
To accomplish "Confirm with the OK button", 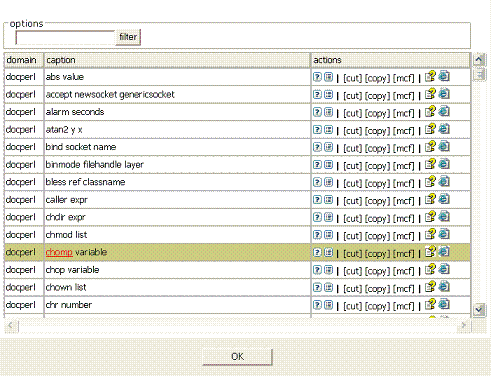I will click(x=237, y=357).
